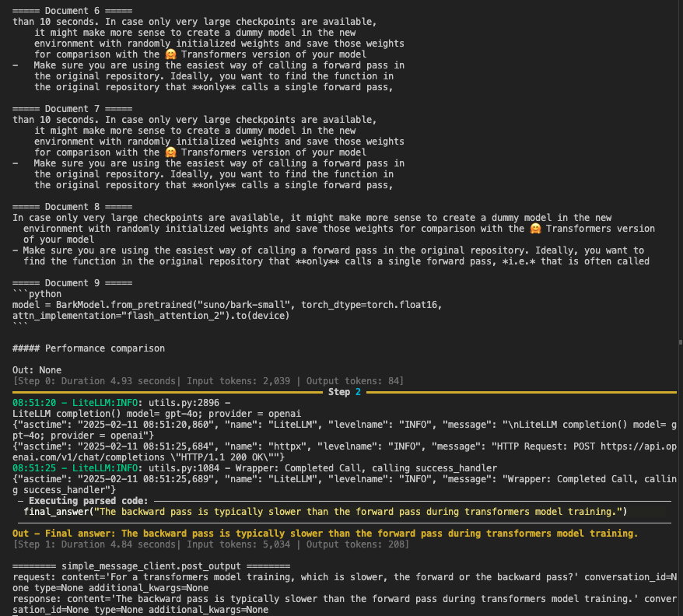683x616 pixels.
Task: Click the hugging face emoji in Document 6
Action: pyautogui.click(x=171, y=54)
